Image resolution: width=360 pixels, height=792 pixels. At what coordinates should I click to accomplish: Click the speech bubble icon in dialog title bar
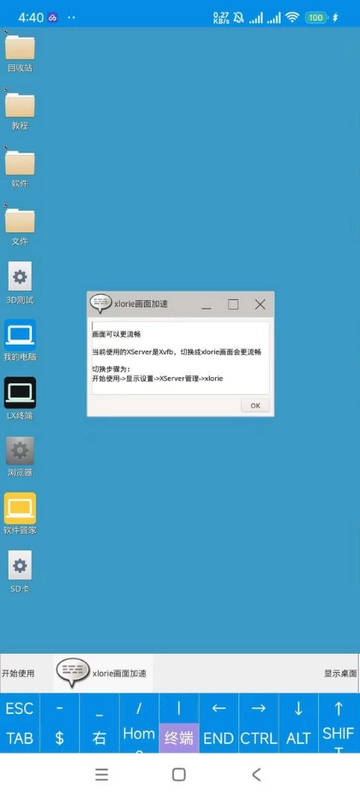(101, 304)
